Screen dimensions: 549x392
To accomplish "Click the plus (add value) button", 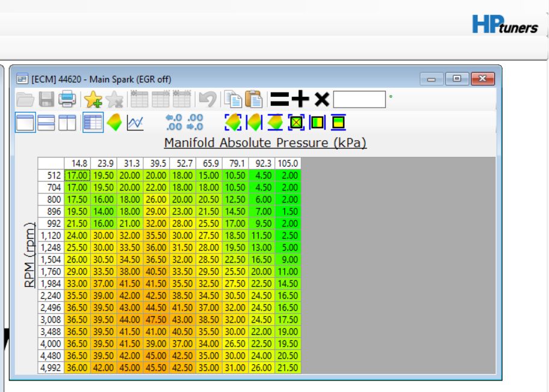I will click(x=300, y=99).
